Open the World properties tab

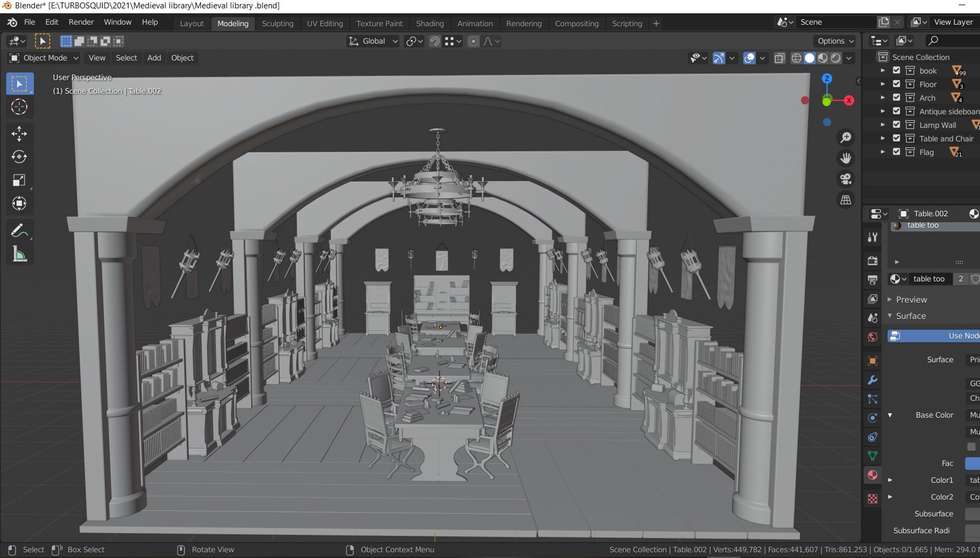(872, 337)
